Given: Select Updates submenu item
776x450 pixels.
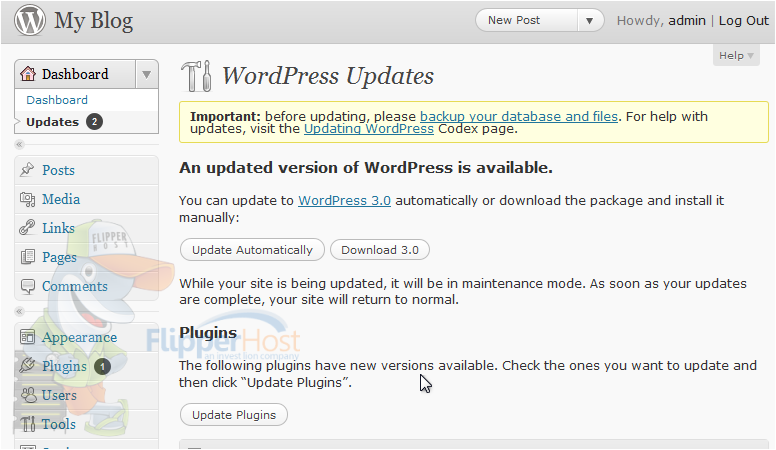Looking at the screenshot, I should [52, 122].
